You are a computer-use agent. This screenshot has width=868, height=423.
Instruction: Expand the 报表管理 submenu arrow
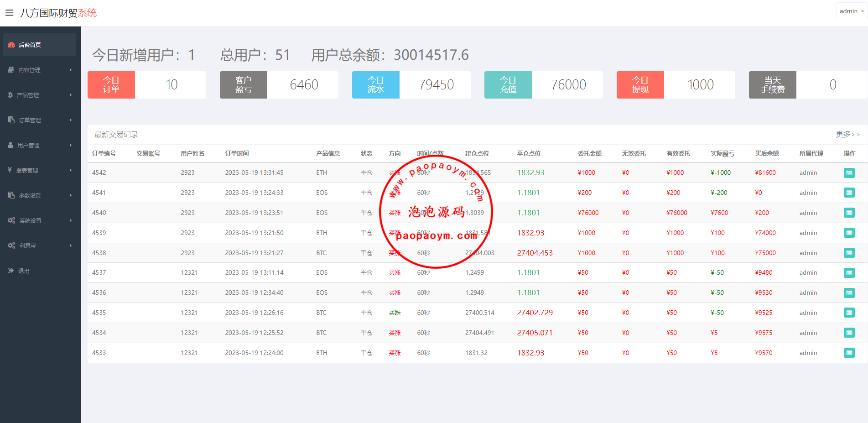click(71, 170)
